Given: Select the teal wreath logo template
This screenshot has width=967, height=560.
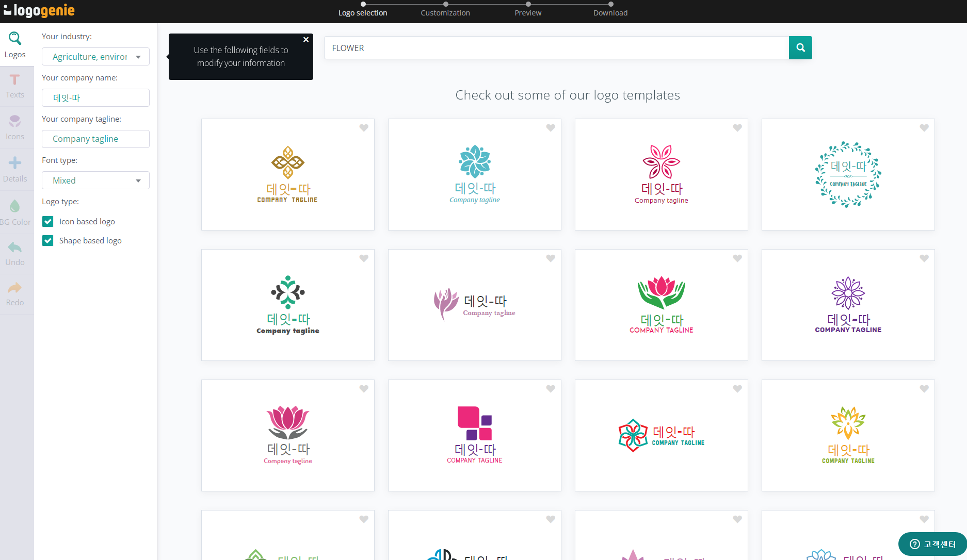Looking at the screenshot, I should [x=848, y=175].
